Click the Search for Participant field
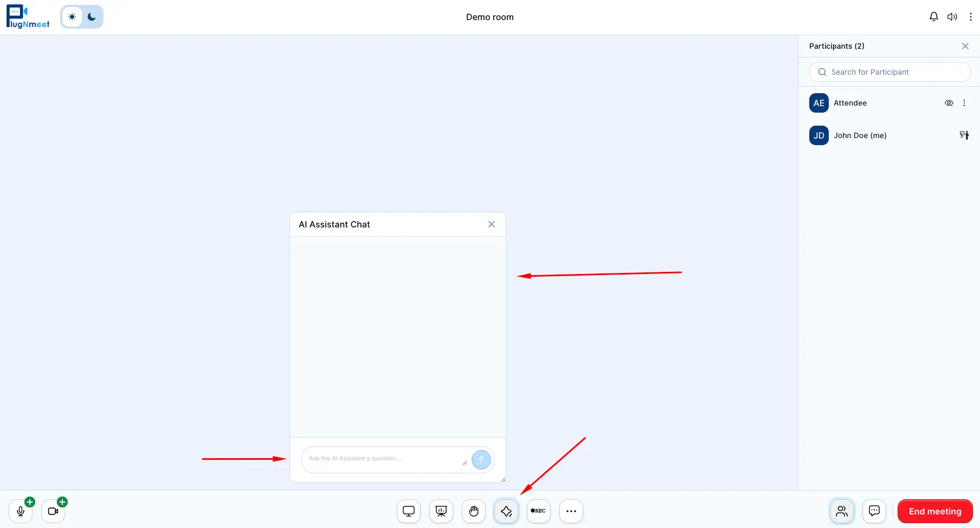Image resolution: width=980 pixels, height=528 pixels. (889, 71)
